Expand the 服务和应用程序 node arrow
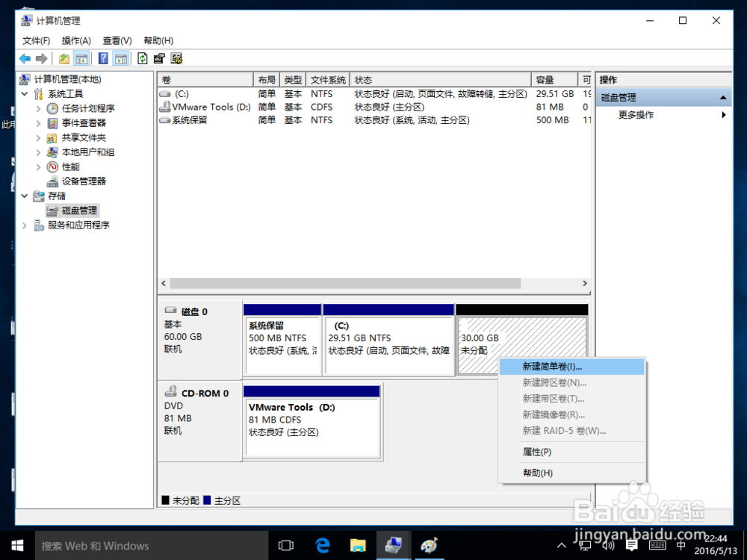The height and width of the screenshot is (560, 747). 25,225
